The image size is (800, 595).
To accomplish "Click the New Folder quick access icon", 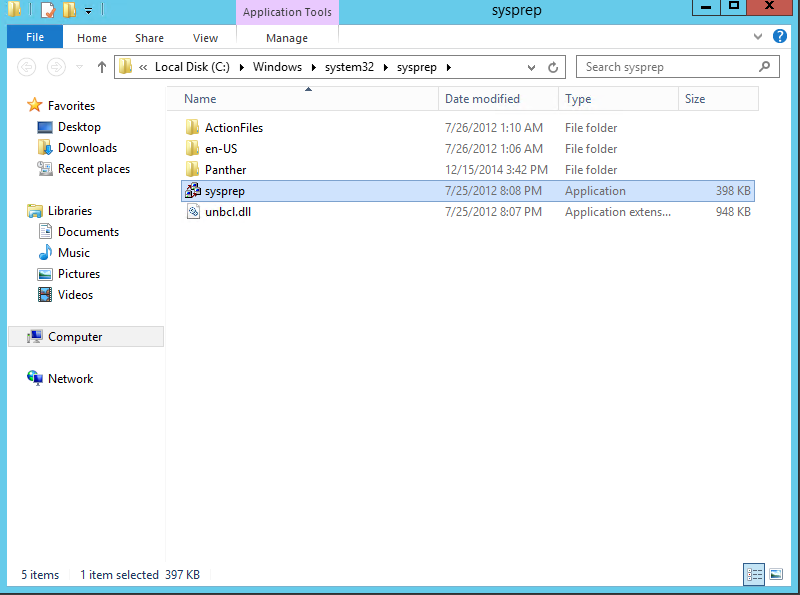I will [69, 9].
